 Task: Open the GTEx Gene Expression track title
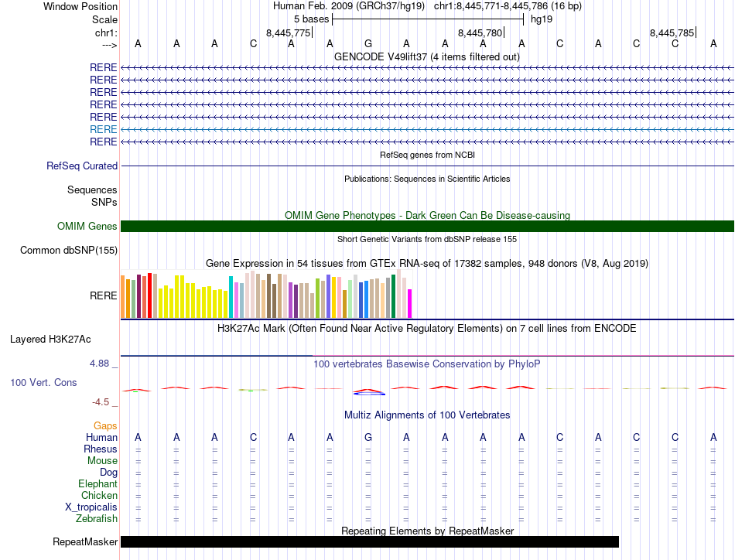coord(427,263)
